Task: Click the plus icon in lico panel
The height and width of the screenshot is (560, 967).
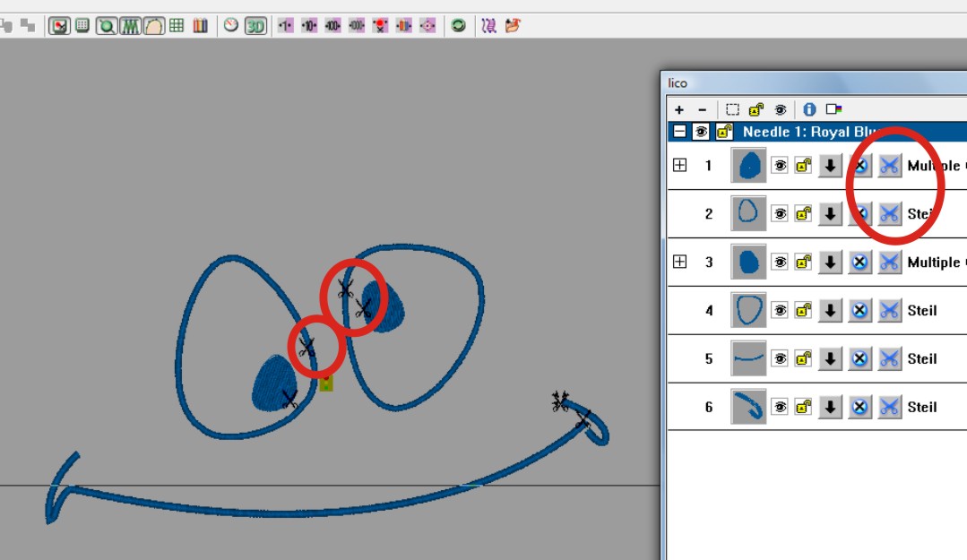Action: click(x=679, y=110)
